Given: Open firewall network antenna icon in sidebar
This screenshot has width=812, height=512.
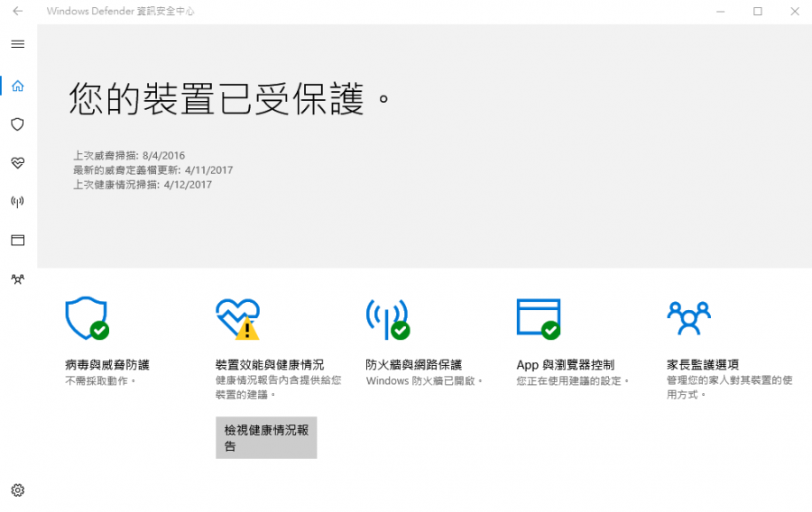Looking at the screenshot, I should point(18,202).
